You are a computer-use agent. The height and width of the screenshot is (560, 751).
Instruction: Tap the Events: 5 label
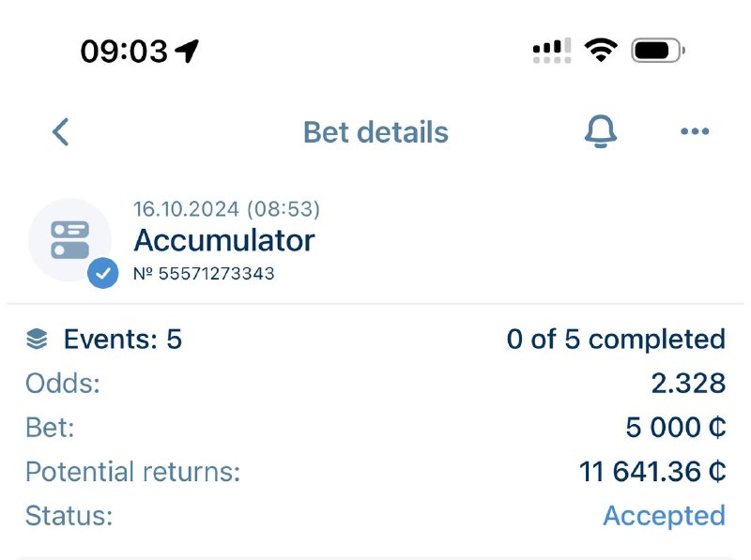(x=122, y=339)
